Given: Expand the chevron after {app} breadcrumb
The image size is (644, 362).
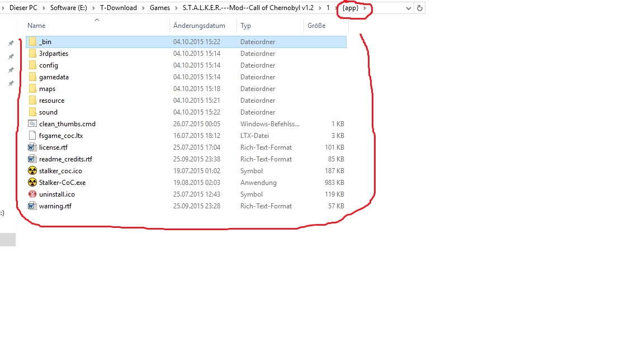Looking at the screenshot, I should [364, 8].
